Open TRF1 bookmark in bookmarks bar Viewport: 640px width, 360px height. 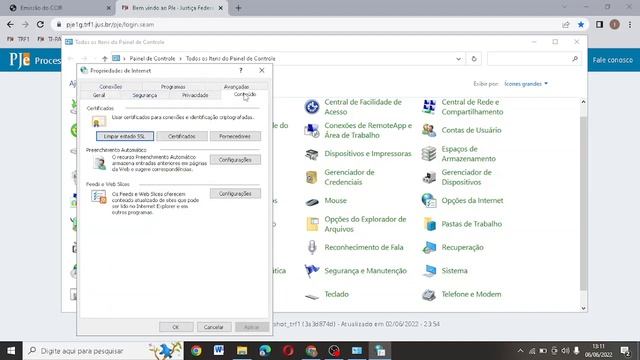click(x=18, y=39)
